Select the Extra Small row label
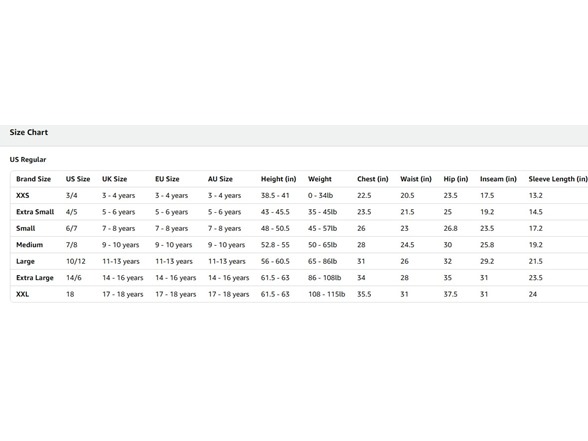This screenshot has width=588, height=441. click(35, 212)
